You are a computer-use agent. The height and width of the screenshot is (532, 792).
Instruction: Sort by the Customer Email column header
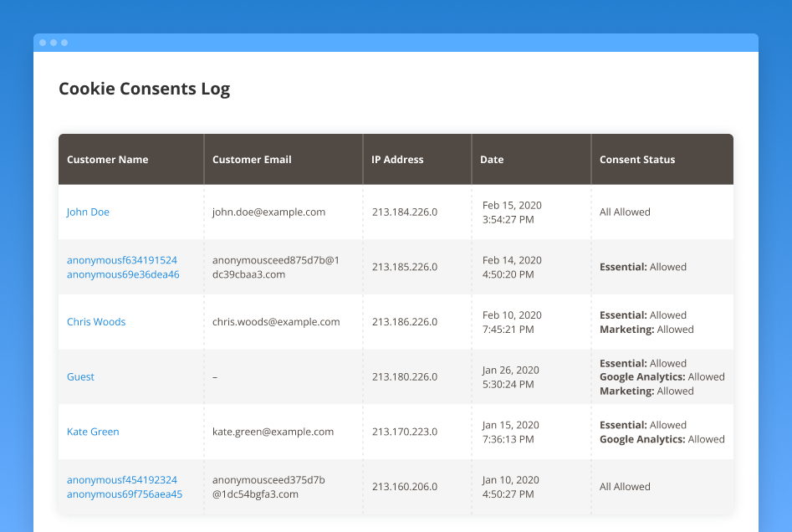253,159
